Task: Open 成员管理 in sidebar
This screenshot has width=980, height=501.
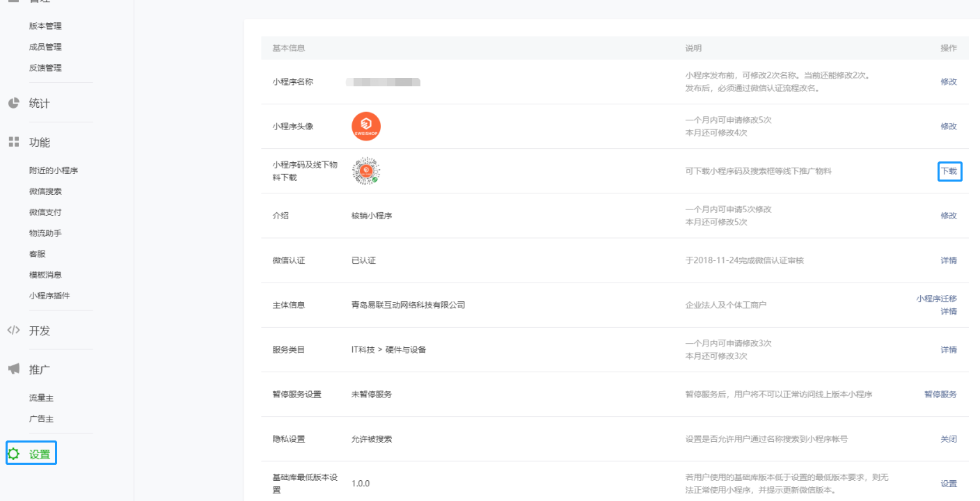Action: click(45, 47)
